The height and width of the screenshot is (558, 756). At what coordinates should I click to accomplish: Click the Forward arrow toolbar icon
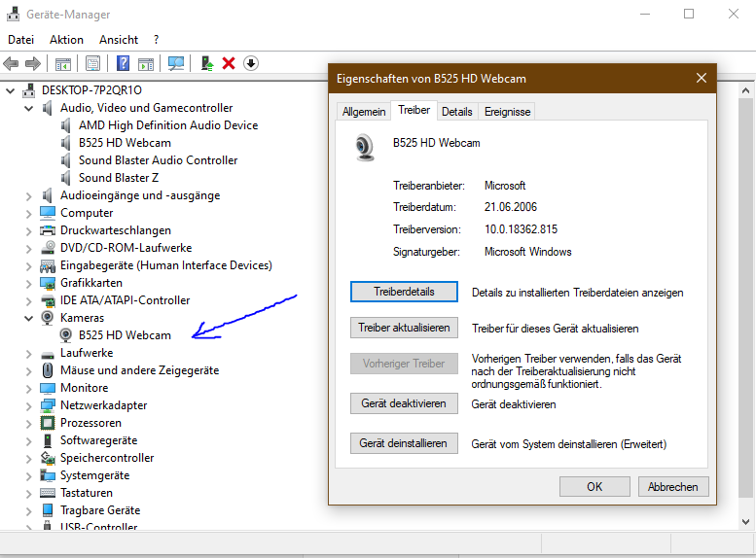point(33,63)
